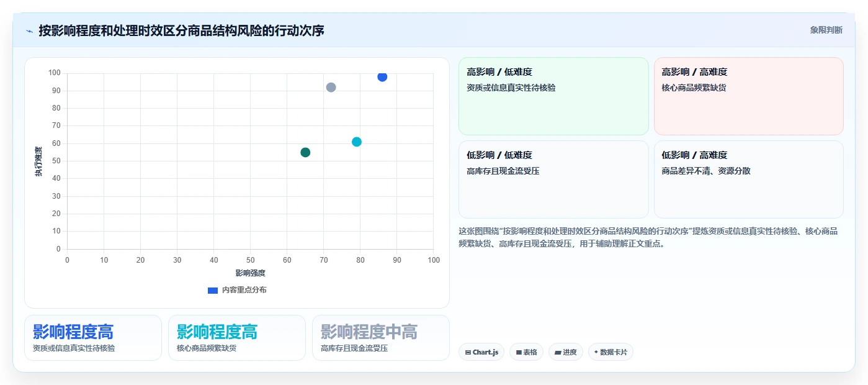Select the 低影响 / 低难度 quadrant card

point(553,179)
